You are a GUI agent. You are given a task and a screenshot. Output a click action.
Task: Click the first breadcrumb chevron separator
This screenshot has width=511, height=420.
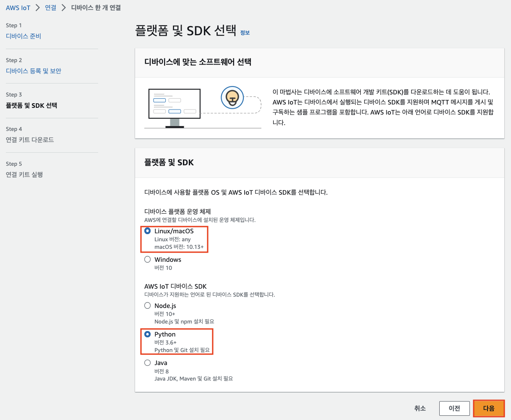[x=38, y=8]
